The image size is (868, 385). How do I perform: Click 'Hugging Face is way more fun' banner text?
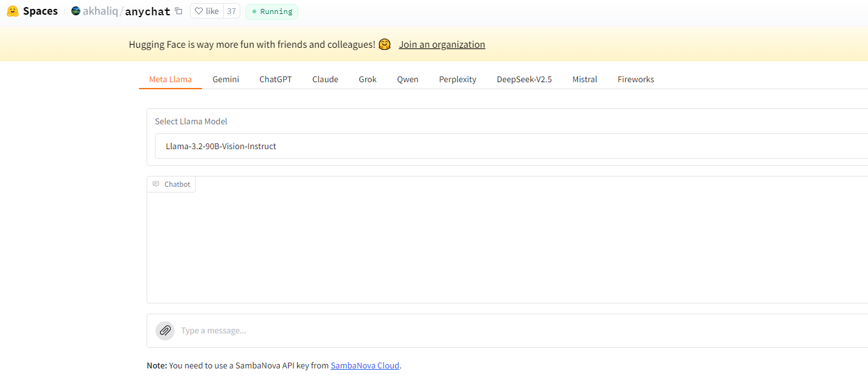pyautogui.click(x=252, y=45)
